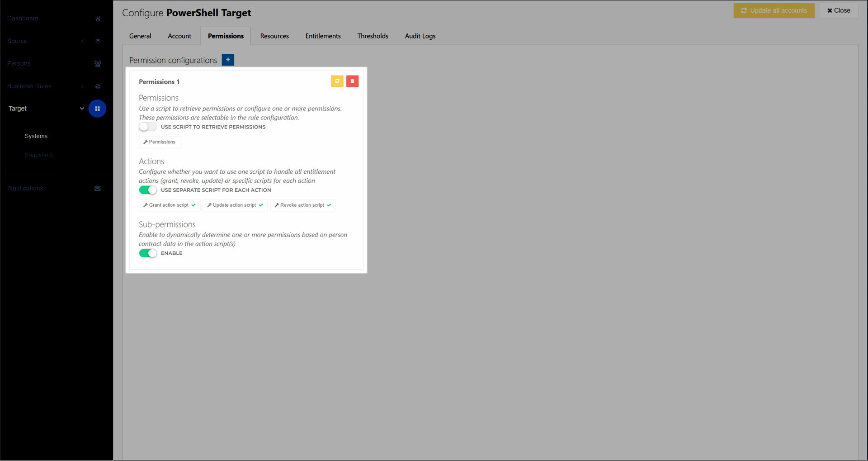Click the Business Rules icon
868x461 pixels.
[98, 86]
